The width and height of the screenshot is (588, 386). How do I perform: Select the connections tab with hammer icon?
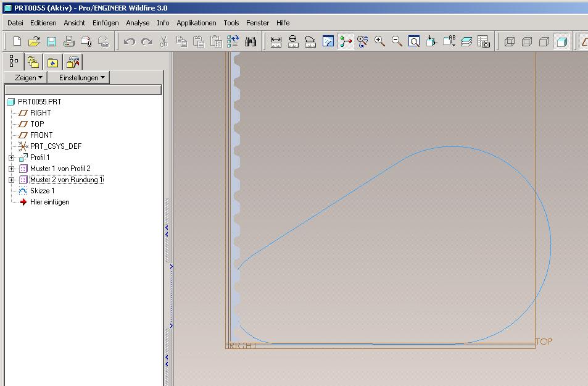click(x=73, y=62)
